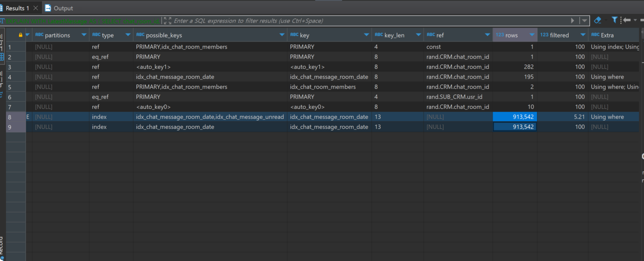Click 123 type icon of filtered column
Viewport: 644px width, 261px height.
coord(544,35)
